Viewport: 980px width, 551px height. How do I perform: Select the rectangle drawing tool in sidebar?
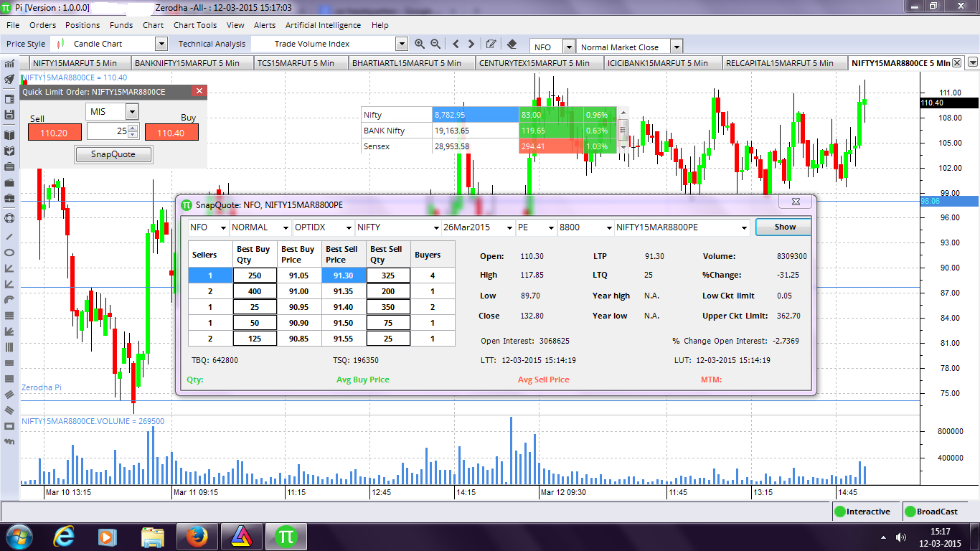(x=9, y=426)
